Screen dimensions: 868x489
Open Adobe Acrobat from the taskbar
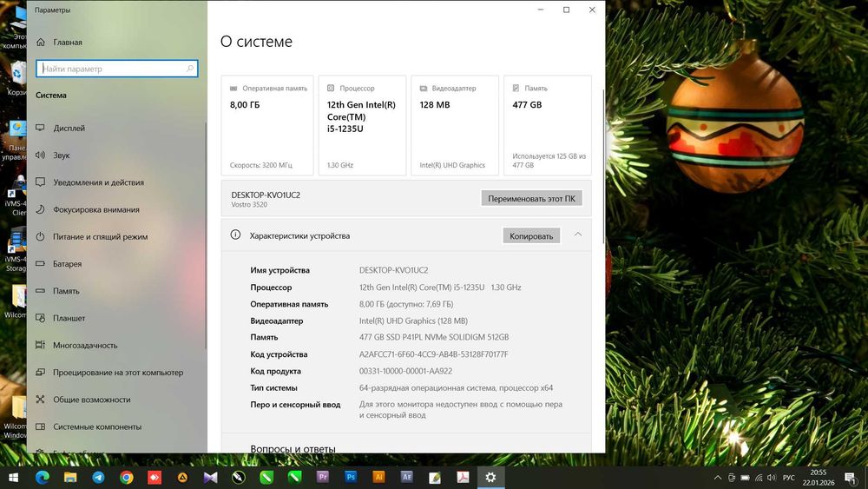click(x=463, y=478)
